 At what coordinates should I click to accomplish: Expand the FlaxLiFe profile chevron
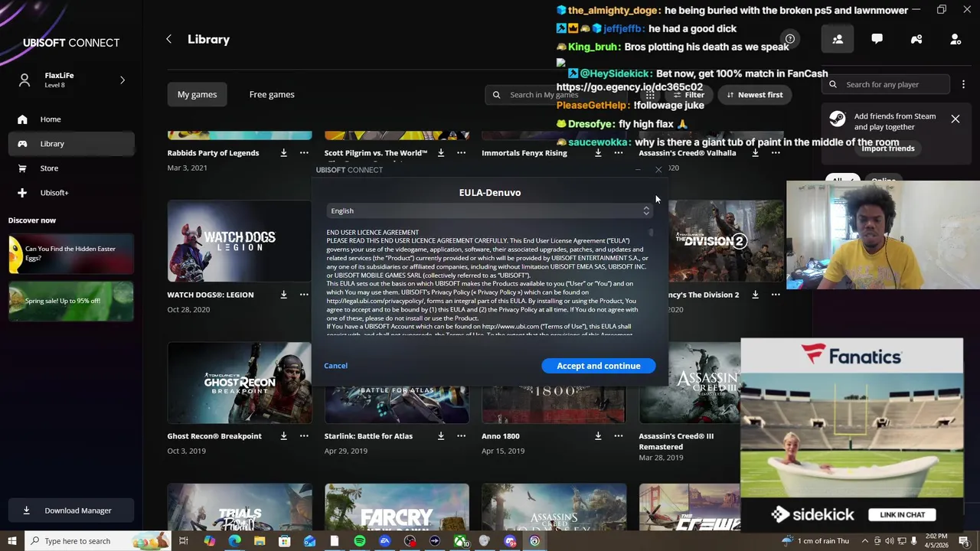click(122, 80)
